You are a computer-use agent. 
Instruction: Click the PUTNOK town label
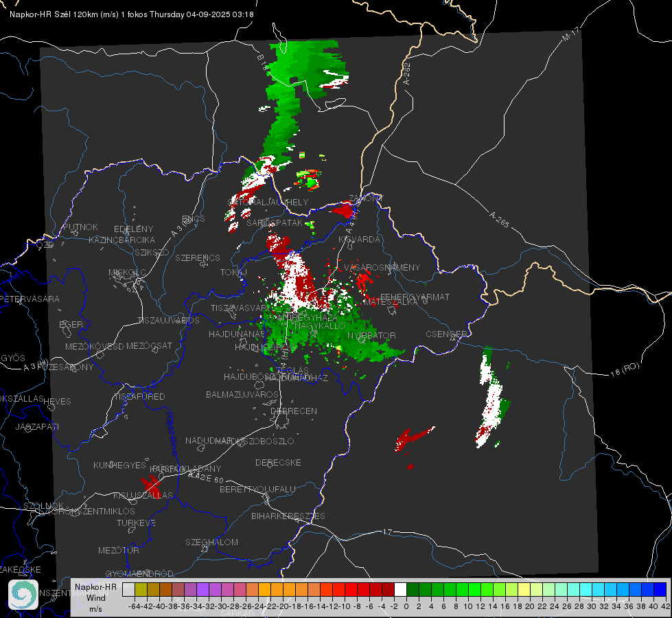click(80, 227)
